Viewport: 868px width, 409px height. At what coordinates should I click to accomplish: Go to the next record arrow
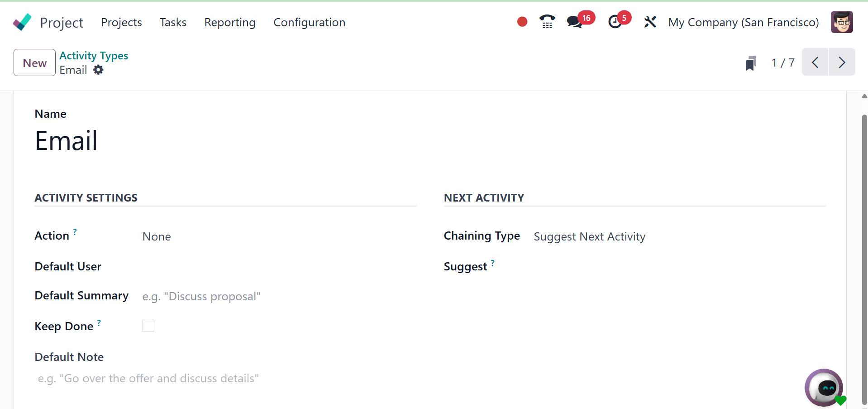842,62
